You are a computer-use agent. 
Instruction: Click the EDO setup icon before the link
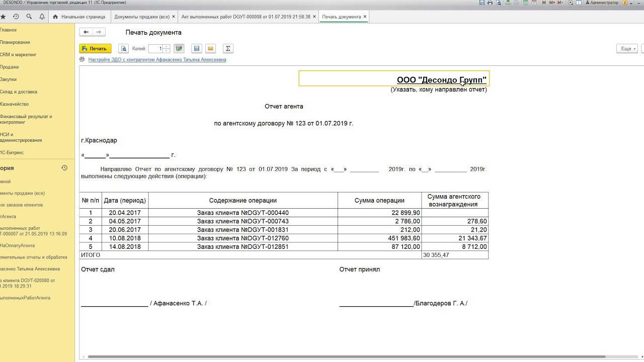(82, 59)
